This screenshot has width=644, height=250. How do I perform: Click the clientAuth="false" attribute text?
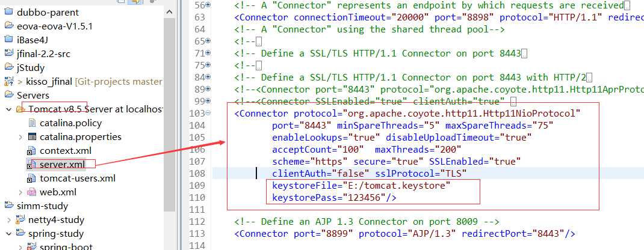click(320, 173)
